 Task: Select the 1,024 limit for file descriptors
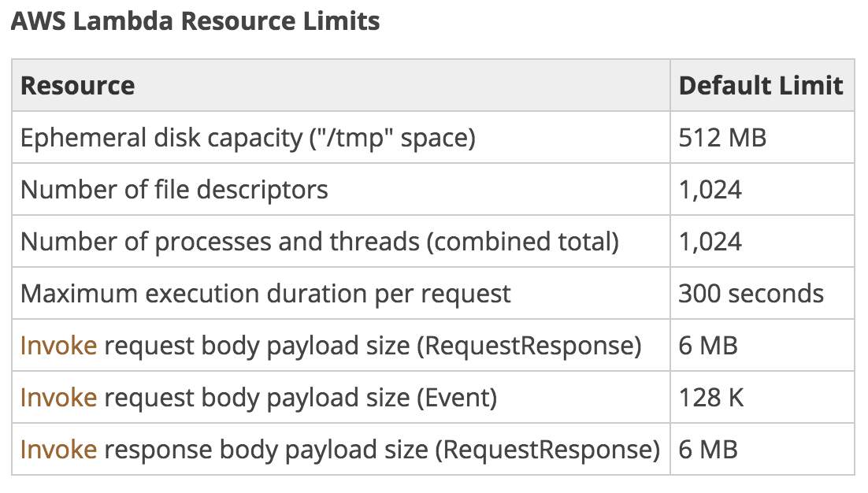click(710, 190)
